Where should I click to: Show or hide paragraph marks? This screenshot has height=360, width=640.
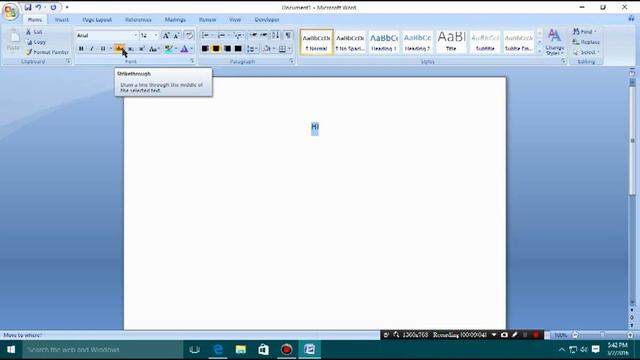pyautogui.click(x=288, y=36)
